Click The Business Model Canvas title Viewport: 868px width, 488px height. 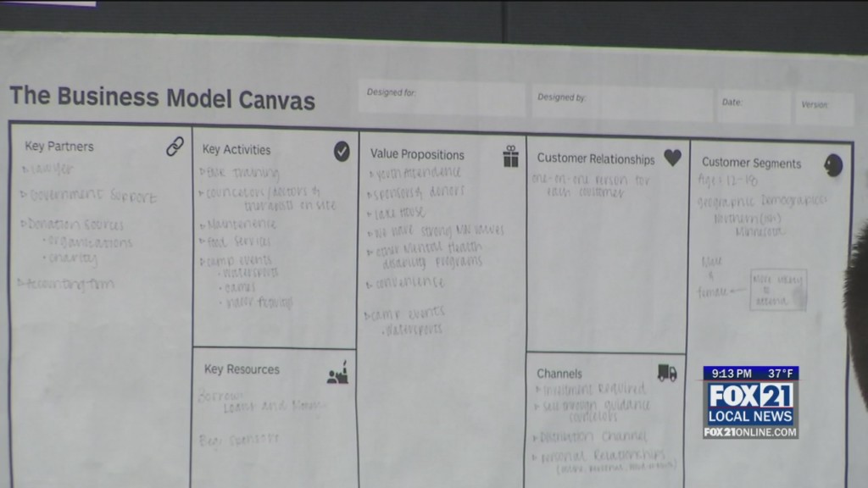coord(162,97)
